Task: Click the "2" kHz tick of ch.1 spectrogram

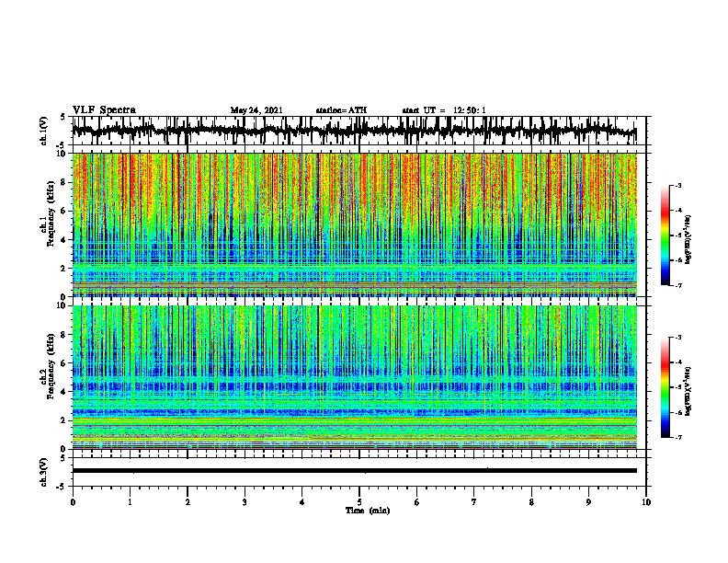Action: tap(63, 268)
